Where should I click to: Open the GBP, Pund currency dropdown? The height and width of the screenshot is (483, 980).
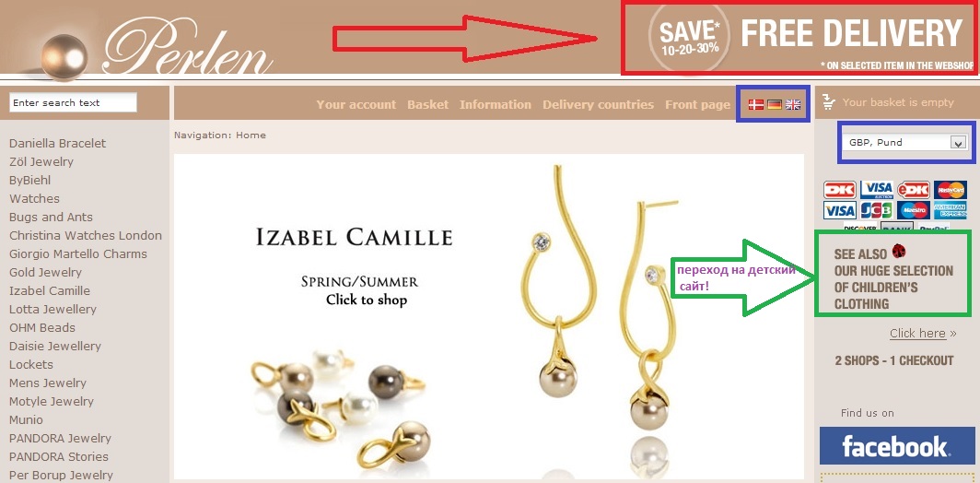click(905, 143)
